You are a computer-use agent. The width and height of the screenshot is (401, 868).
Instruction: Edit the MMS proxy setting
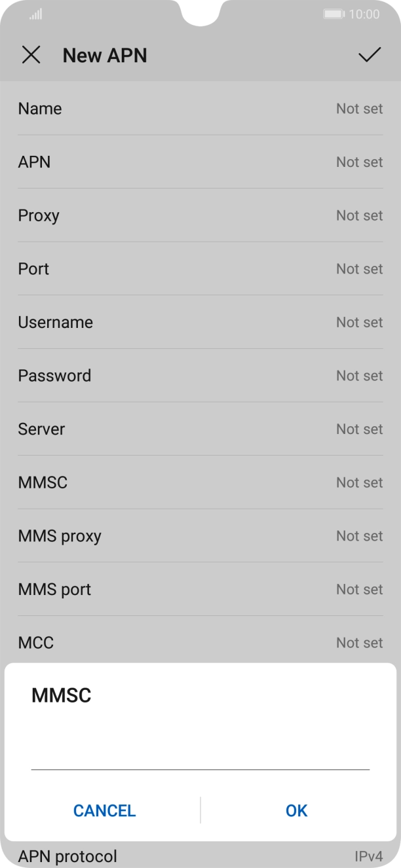pos(200,536)
